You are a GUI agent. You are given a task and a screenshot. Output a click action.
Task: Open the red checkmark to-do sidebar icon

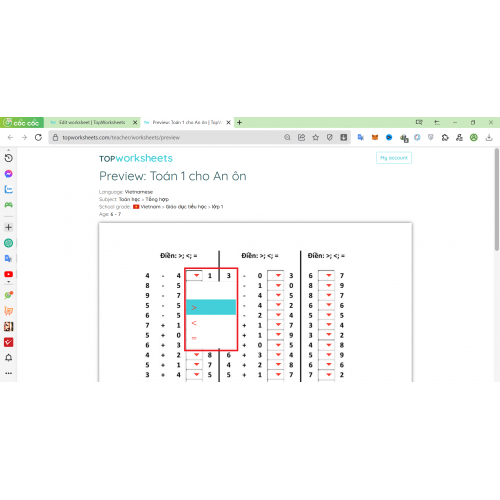pyautogui.click(x=9, y=342)
